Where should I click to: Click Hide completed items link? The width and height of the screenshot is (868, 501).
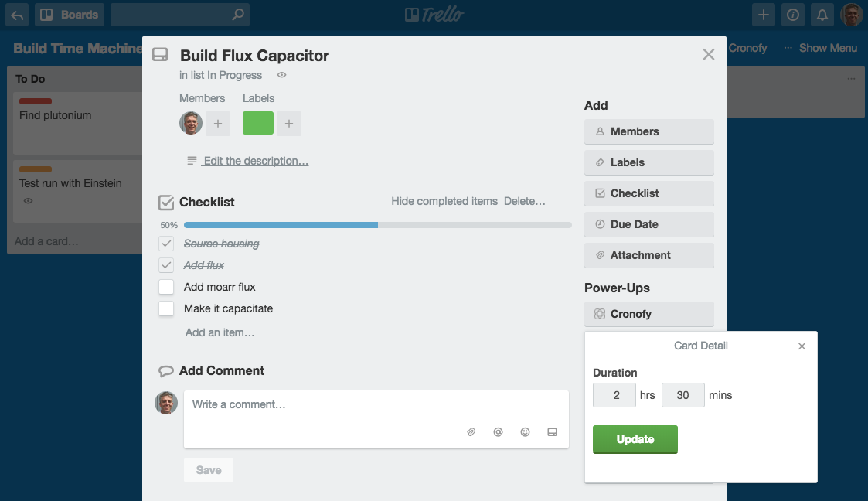point(444,201)
